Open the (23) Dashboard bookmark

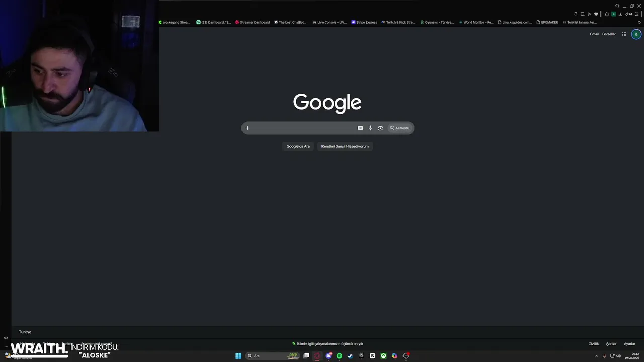coord(214,22)
